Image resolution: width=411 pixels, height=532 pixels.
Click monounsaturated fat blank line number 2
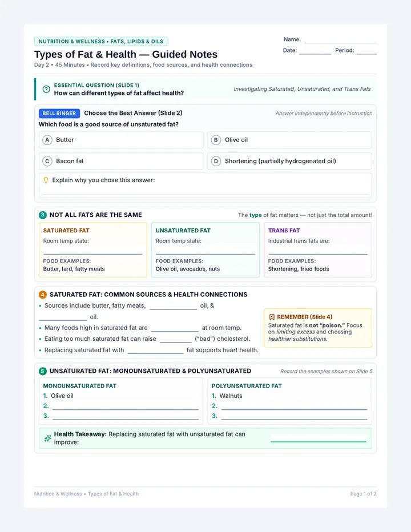coord(126,406)
